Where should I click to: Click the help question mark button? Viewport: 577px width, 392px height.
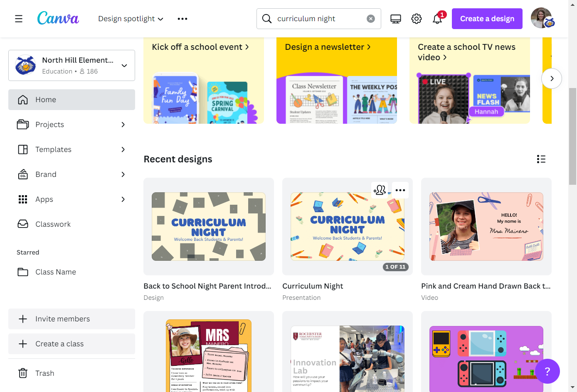click(x=547, y=371)
